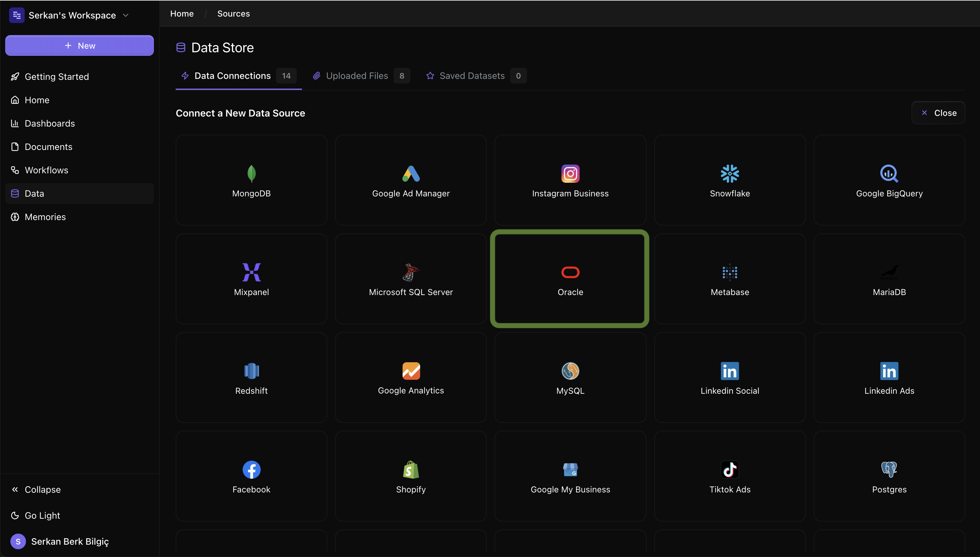Screen dimensions: 980x557
Task: Open Workflows in the sidebar
Action: [x=80, y=170]
